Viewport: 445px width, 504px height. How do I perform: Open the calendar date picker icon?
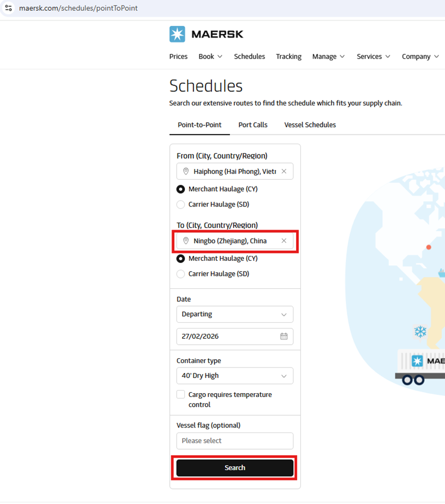click(284, 337)
